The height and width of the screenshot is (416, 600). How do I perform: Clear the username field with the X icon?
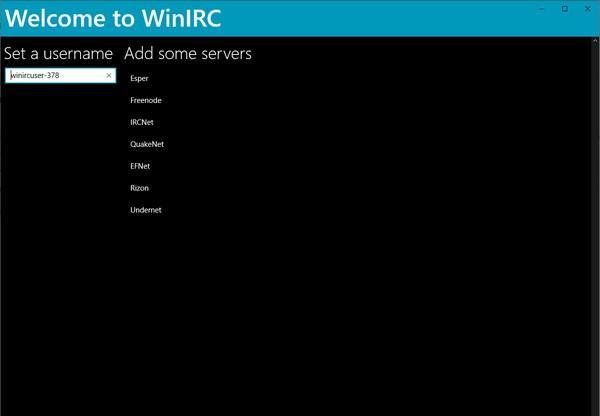click(x=109, y=75)
